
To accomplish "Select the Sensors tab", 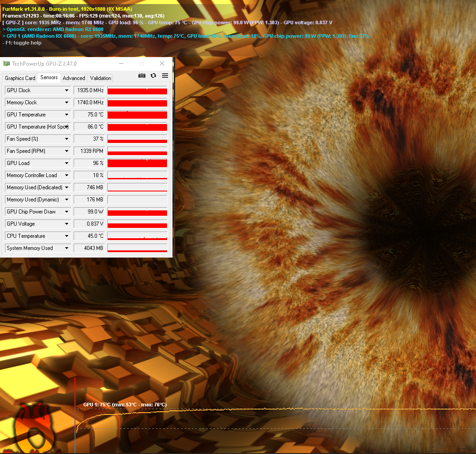I will point(49,77).
